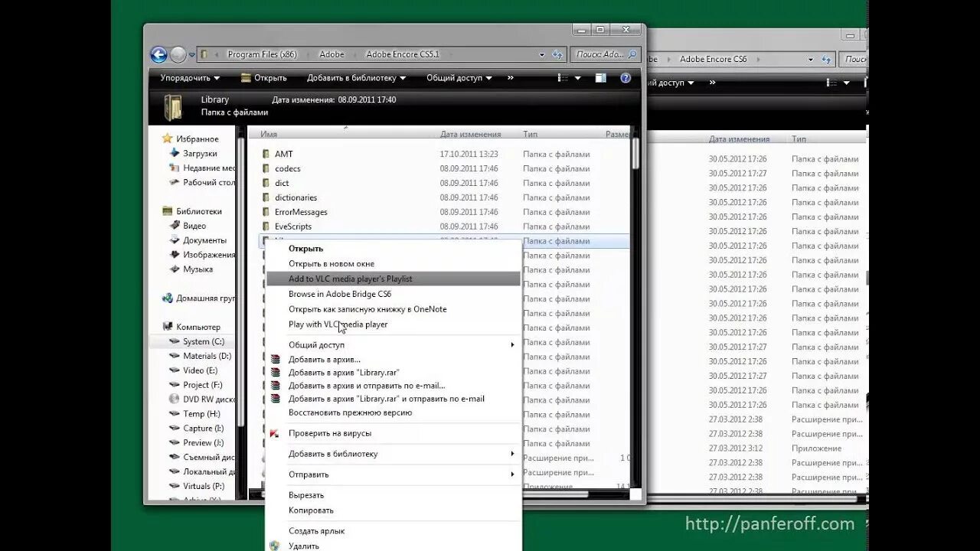Select Создать ярлык in context menu
The image size is (980, 551).
pos(393,531)
